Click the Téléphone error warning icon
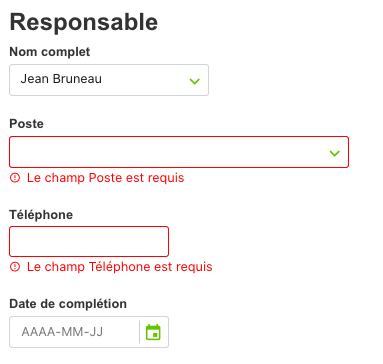Screen dimensions: 383x364 click(x=15, y=267)
